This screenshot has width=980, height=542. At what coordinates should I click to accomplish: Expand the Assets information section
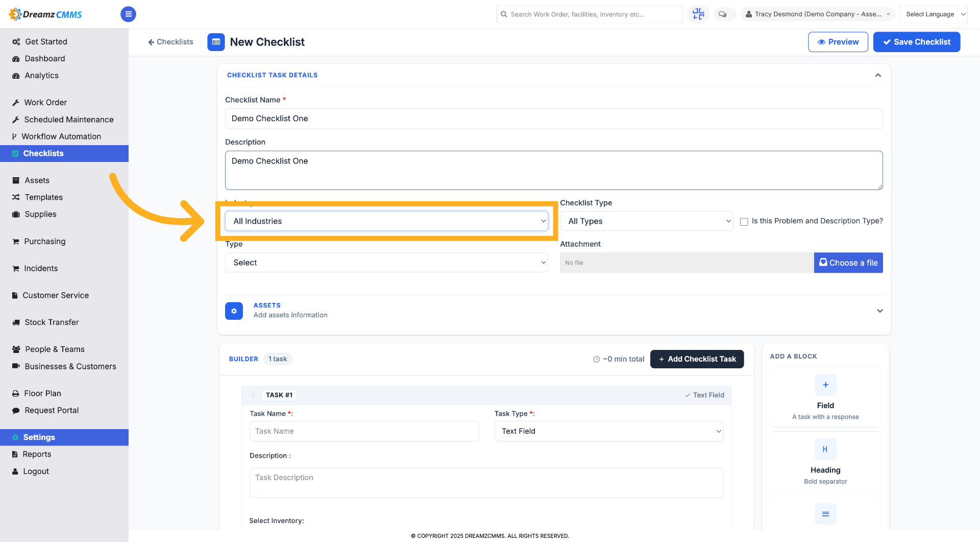click(x=879, y=311)
